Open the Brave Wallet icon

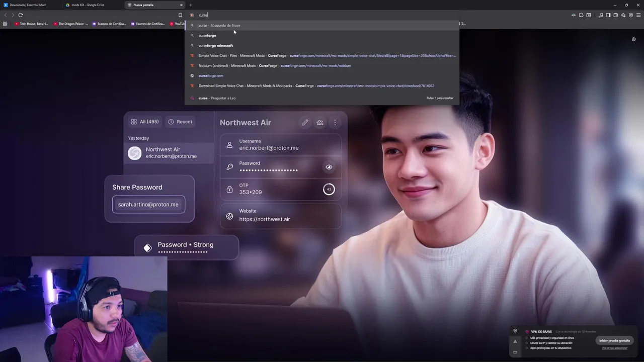point(616,15)
